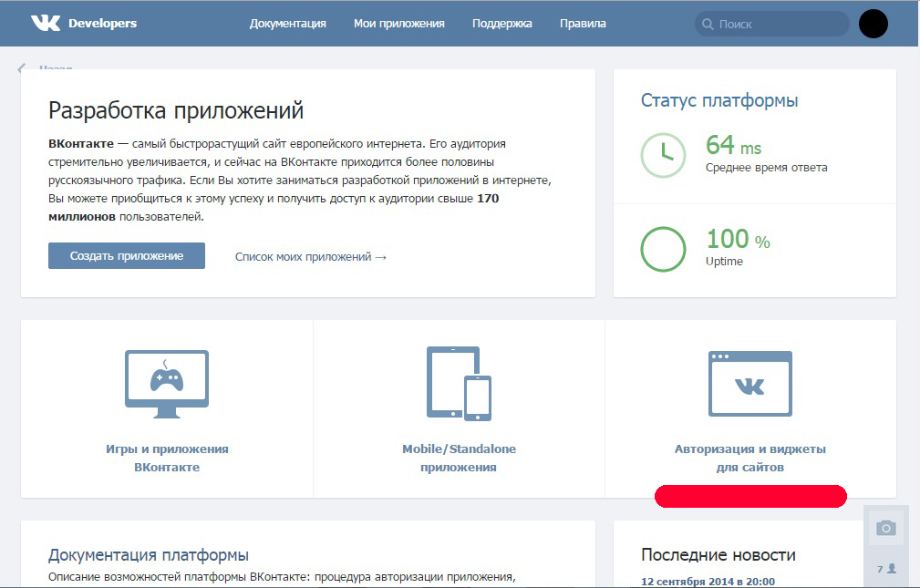This screenshot has height=588, width=920.
Task: Open Список моих приложений link
Action: tap(311, 256)
